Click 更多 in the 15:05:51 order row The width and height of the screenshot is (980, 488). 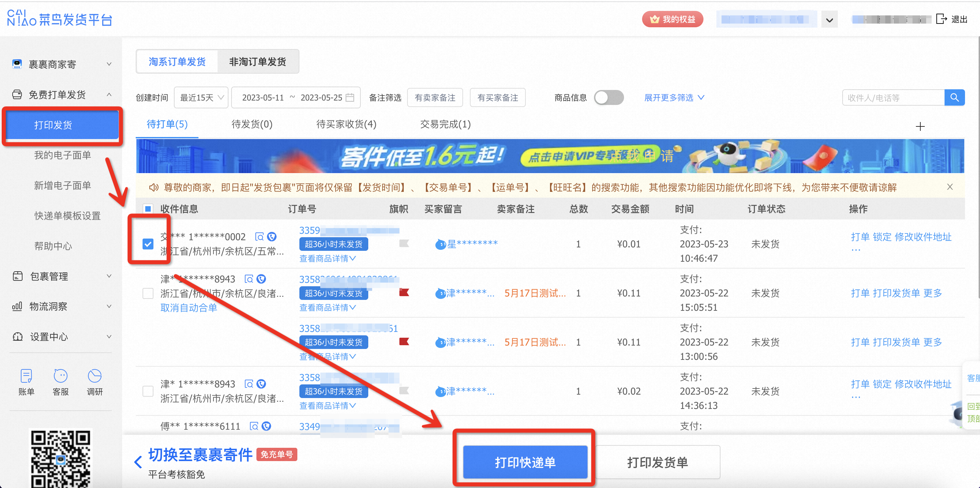[x=933, y=293]
